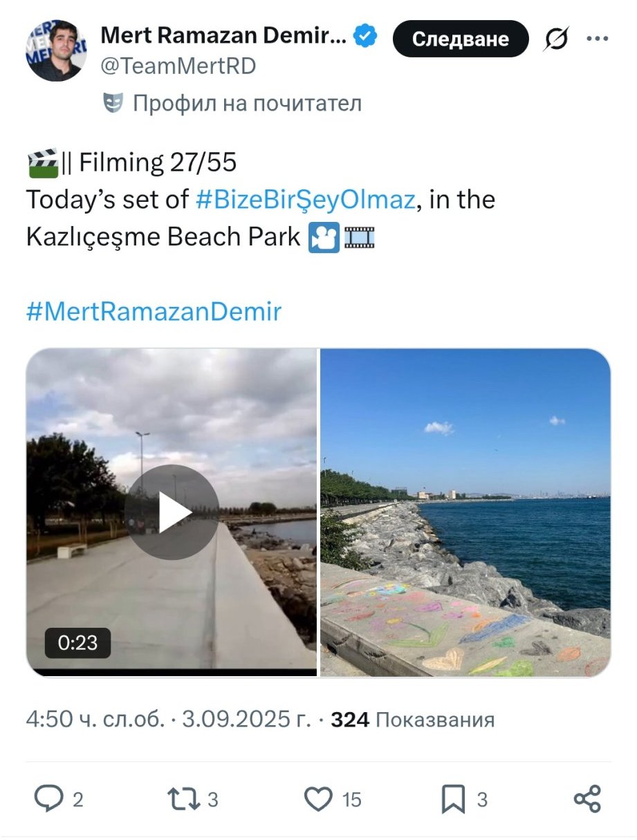Open the seaside chalk drawings photo
This screenshot has height=840, width=637.
[x=465, y=512]
